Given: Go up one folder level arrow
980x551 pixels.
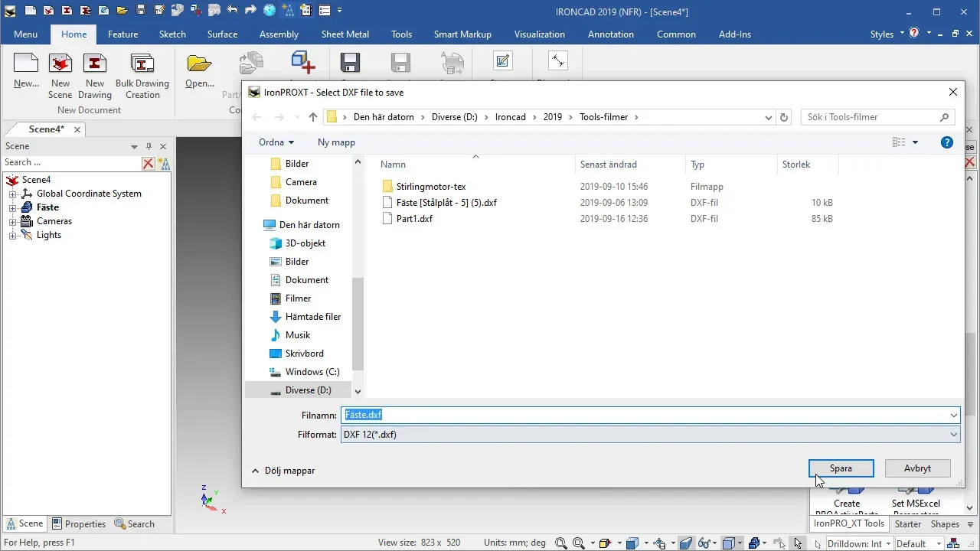Looking at the screenshot, I should pyautogui.click(x=312, y=117).
